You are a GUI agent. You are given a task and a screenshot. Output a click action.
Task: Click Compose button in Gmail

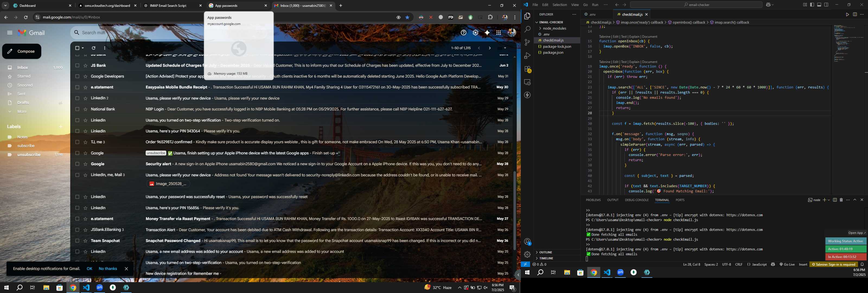point(22,51)
